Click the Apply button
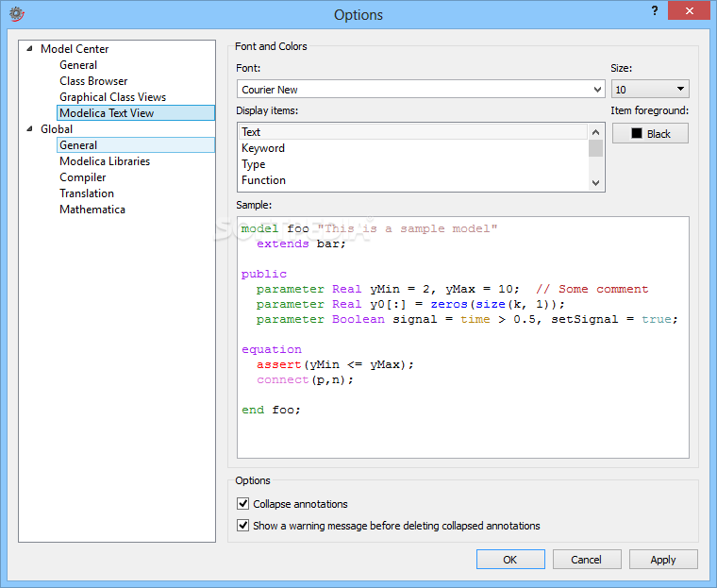The width and height of the screenshot is (717, 588). pyautogui.click(x=663, y=559)
